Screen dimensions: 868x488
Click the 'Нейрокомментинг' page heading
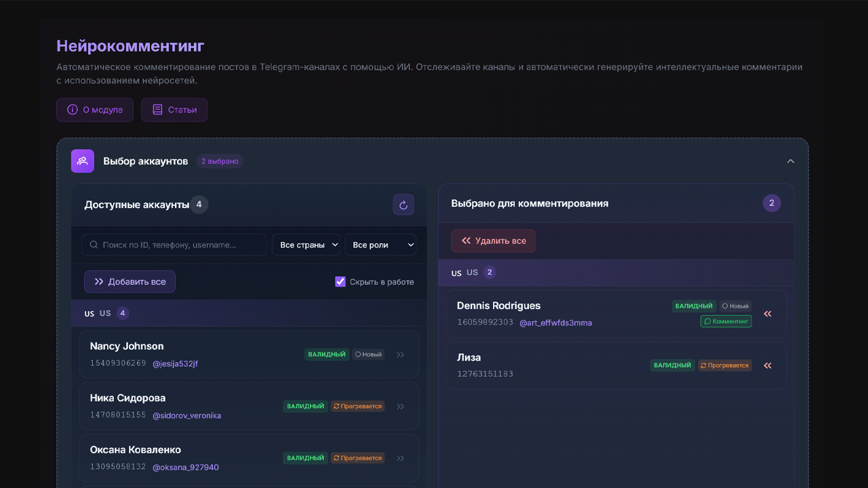click(x=130, y=46)
